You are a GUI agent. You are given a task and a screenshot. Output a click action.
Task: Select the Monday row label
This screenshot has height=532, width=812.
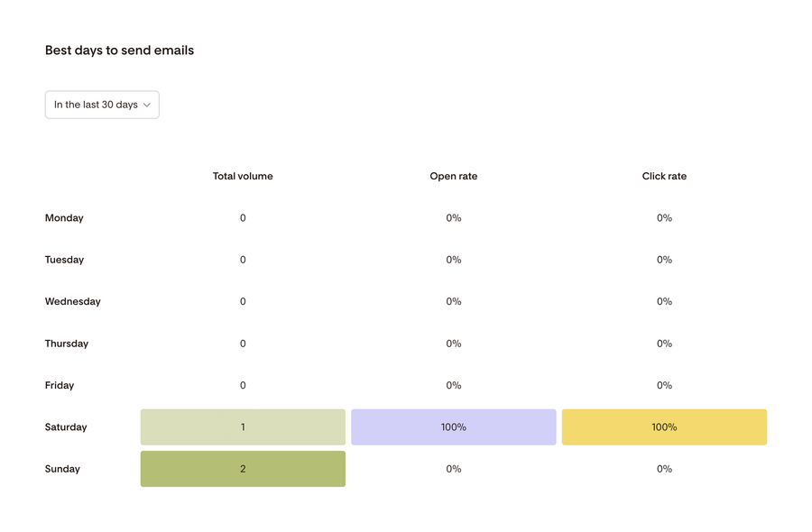[x=64, y=217]
